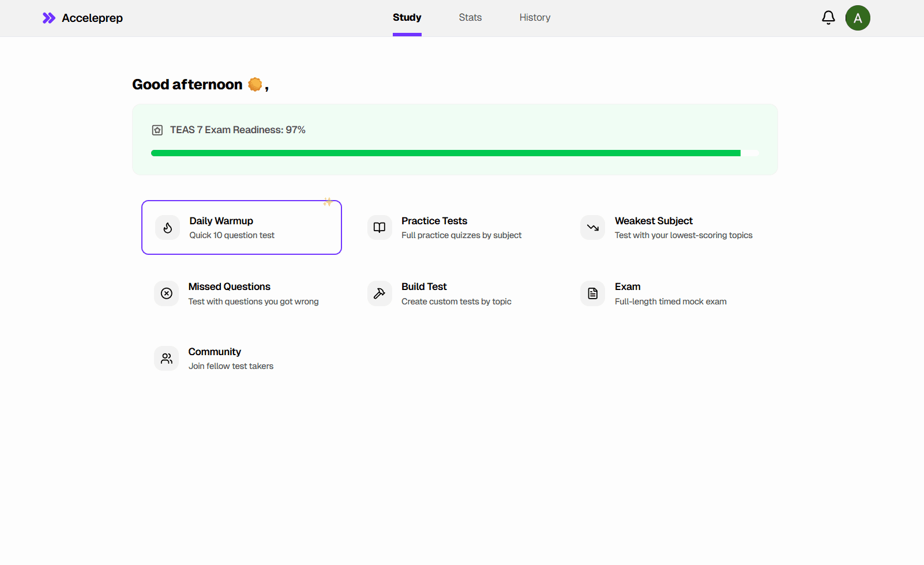Click the exam readiness badge icon
This screenshot has height=565, width=924.
(157, 130)
